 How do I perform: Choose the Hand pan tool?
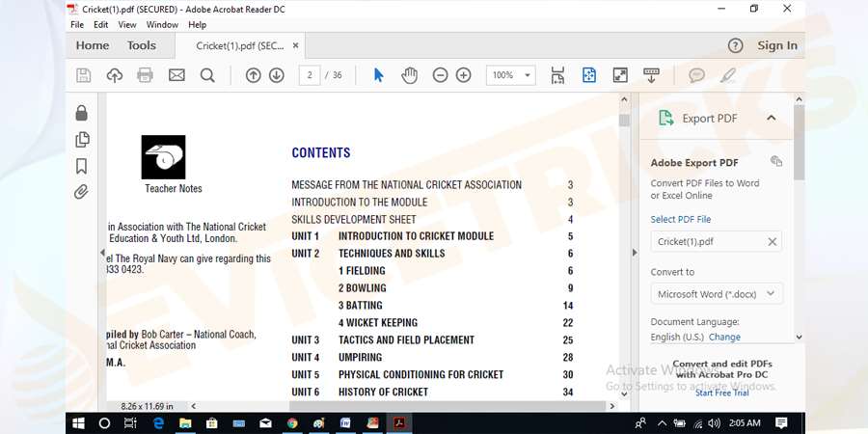tap(409, 75)
